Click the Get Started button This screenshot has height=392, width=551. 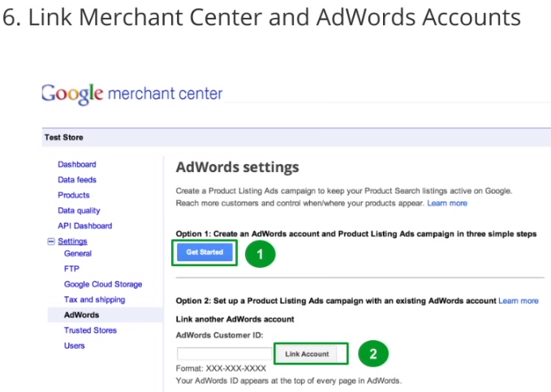pyautogui.click(x=204, y=252)
